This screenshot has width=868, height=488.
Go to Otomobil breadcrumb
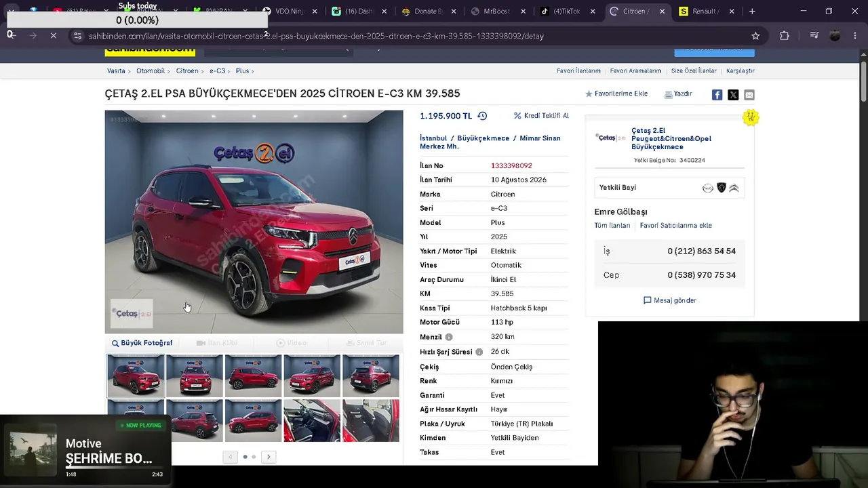pyautogui.click(x=151, y=71)
